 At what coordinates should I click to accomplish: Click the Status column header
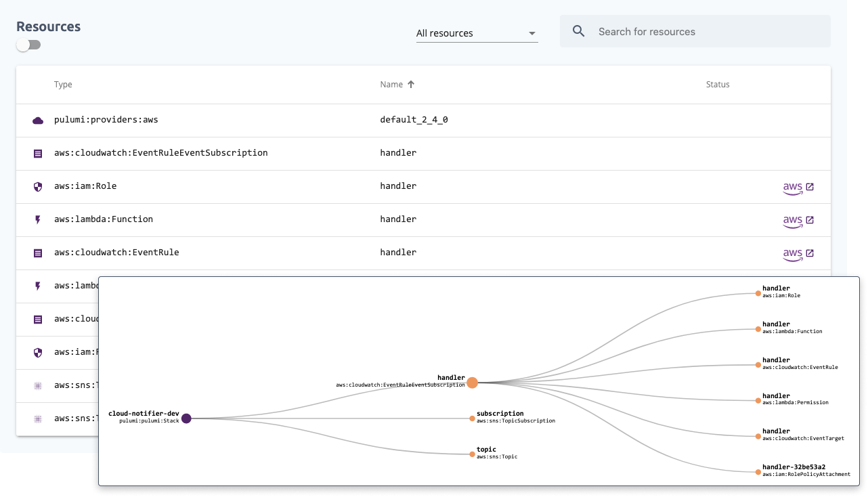pos(718,85)
